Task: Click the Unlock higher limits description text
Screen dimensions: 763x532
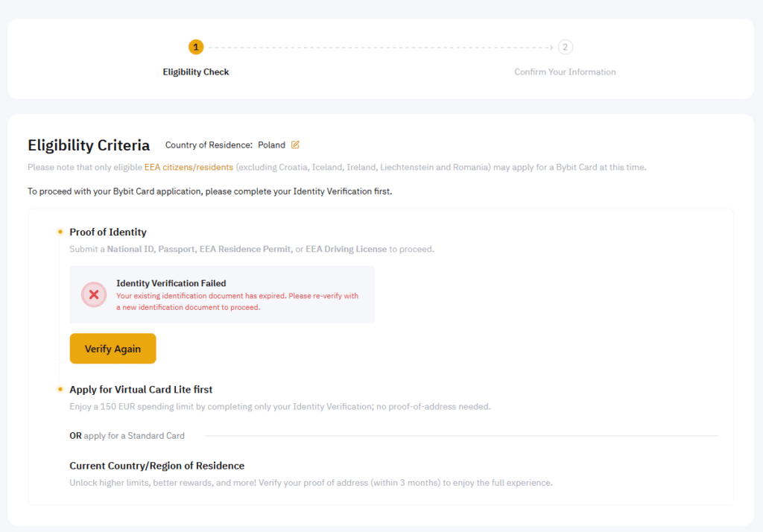Action: (311, 483)
